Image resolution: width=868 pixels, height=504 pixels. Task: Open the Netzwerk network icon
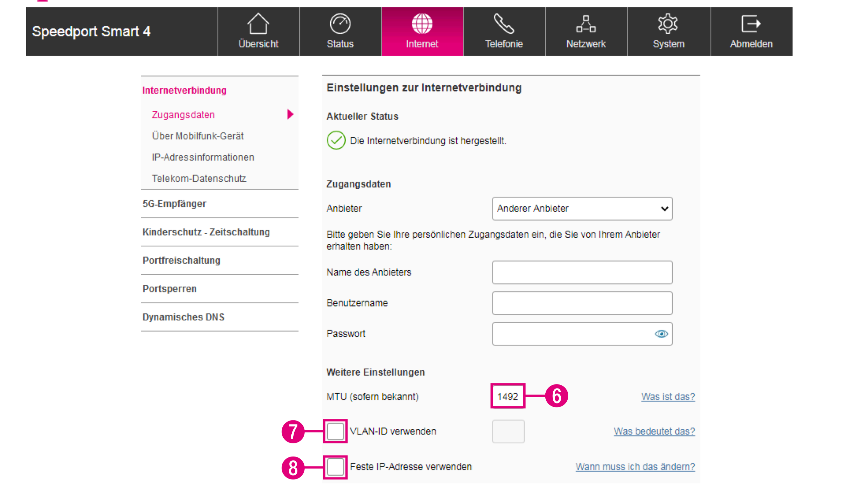(x=586, y=24)
